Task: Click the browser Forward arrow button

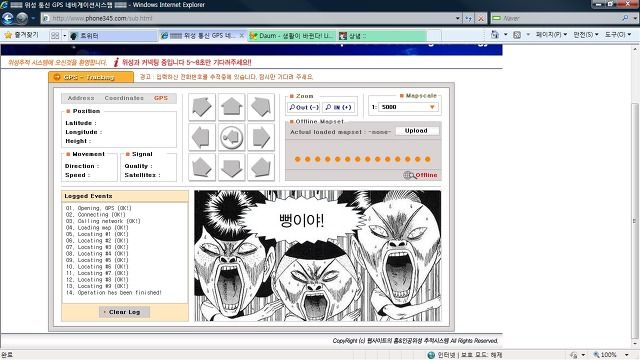Action: click(22, 18)
